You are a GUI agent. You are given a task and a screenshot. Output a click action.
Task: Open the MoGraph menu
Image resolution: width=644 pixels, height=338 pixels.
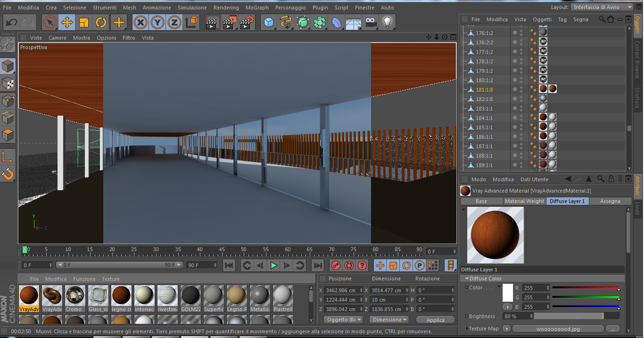click(x=257, y=8)
